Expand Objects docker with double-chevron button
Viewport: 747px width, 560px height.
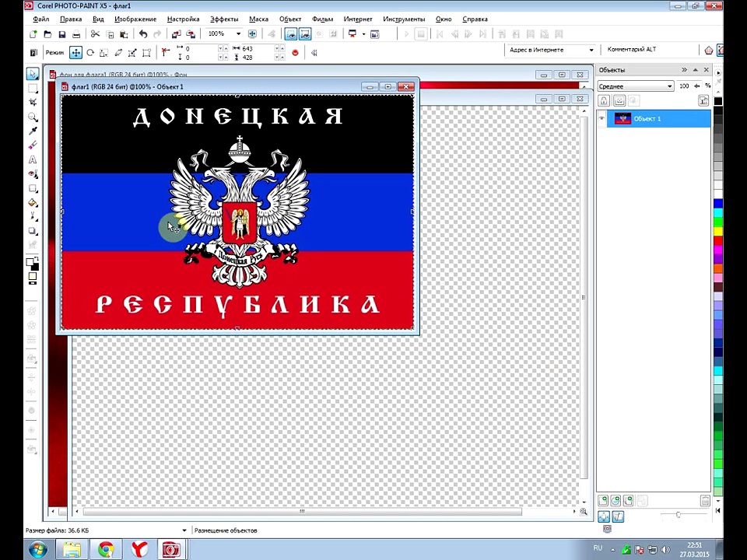click(684, 69)
